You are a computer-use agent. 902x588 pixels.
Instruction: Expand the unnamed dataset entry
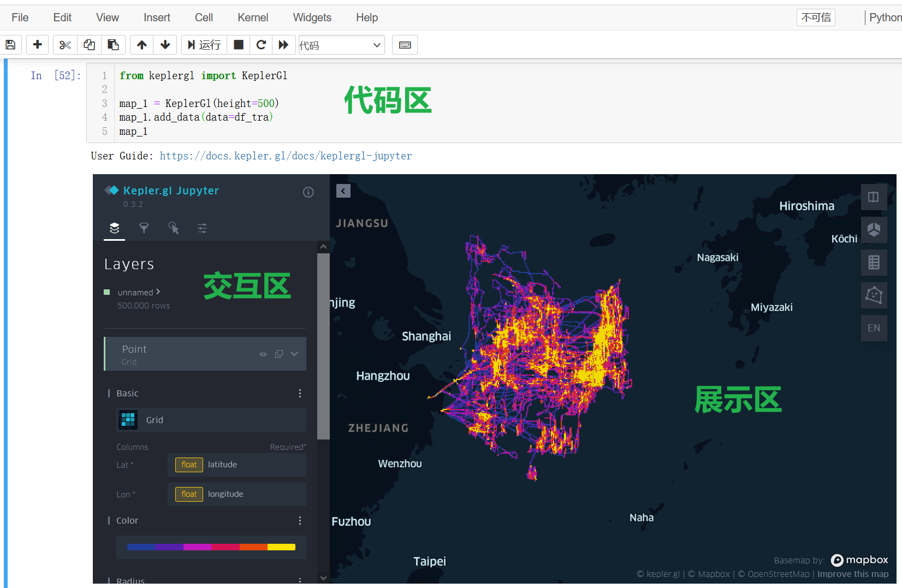pyautogui.click(x=158, y=292)
